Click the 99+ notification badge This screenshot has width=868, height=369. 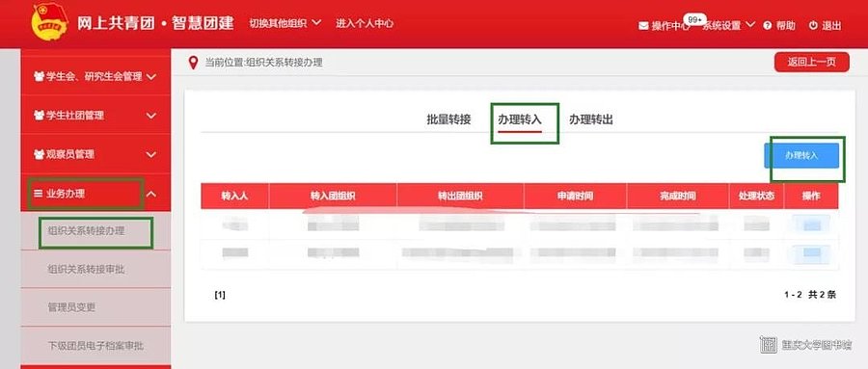[x=694, y=19]
